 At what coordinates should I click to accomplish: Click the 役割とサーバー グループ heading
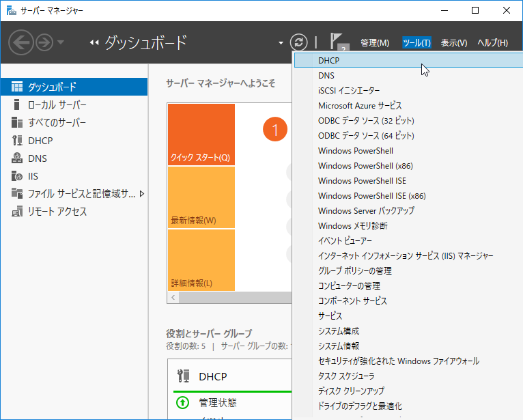(x=209, y=333)
